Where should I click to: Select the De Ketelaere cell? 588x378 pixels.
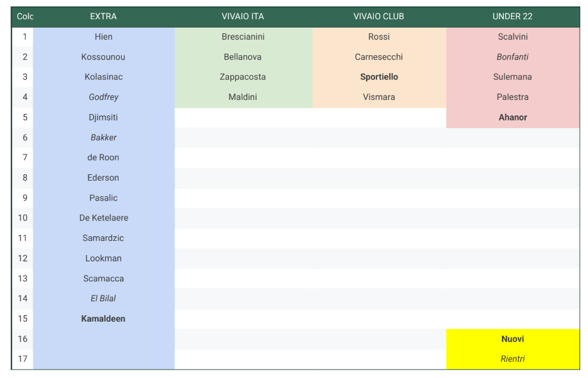103,218
